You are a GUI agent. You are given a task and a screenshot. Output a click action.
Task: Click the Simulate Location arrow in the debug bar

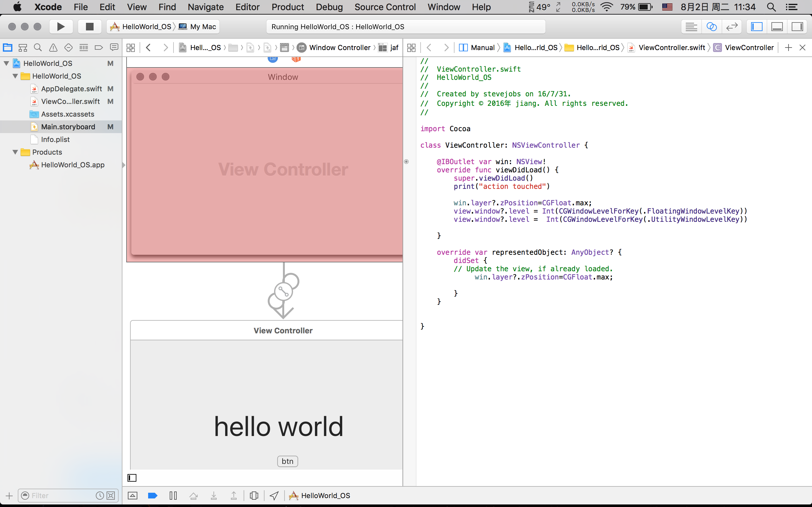click(x=274, y=495)
